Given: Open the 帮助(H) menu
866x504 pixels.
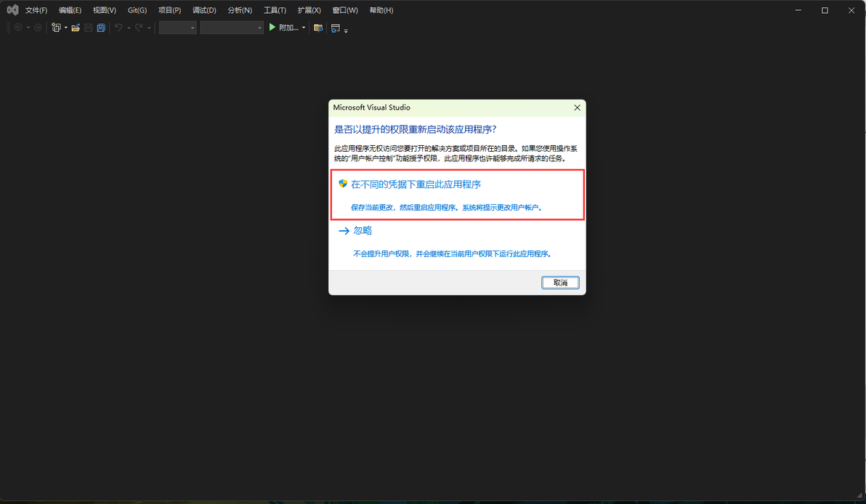Looking at the screenshot, I should (x=381, y=10).
